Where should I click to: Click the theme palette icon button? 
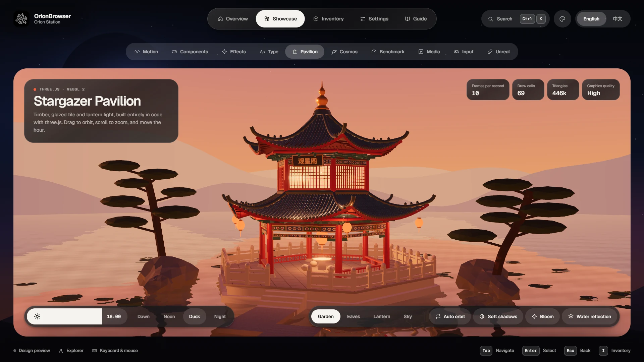click(562, 19)
